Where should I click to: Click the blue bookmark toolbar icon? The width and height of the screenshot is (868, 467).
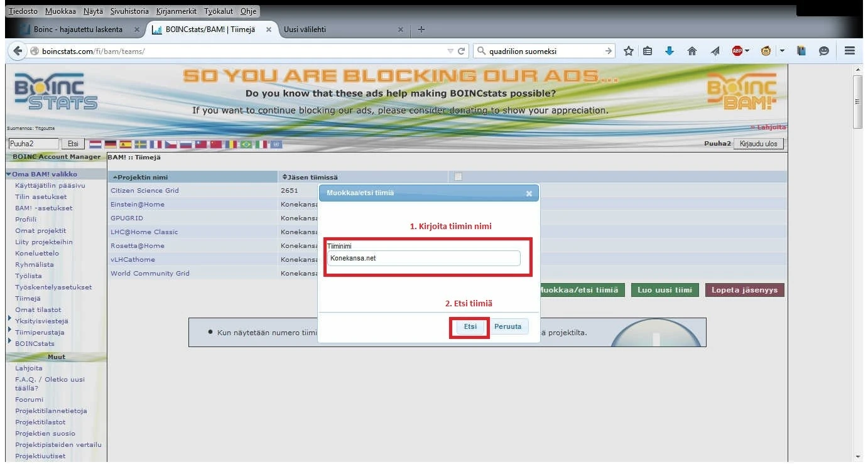coord(801,51)
